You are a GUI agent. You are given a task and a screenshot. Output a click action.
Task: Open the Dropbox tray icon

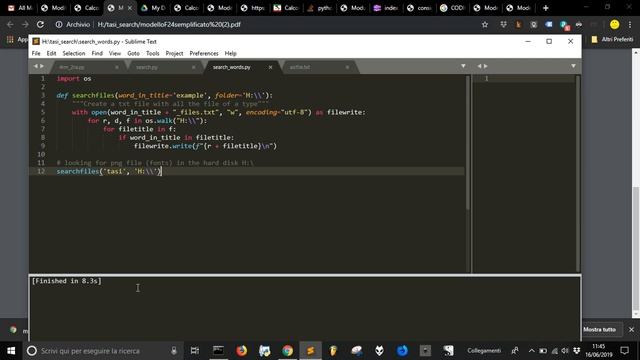(576, 351)
